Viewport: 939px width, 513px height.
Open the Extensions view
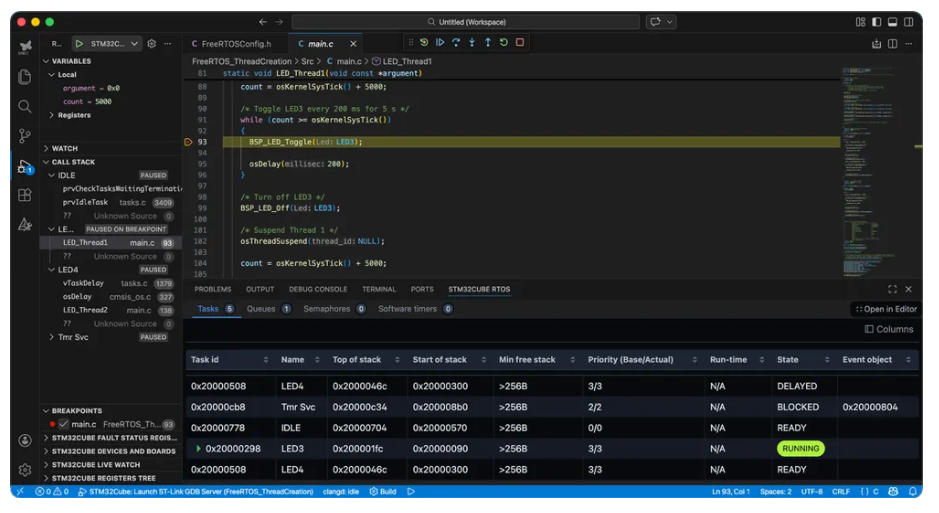(x=25, y=195)
